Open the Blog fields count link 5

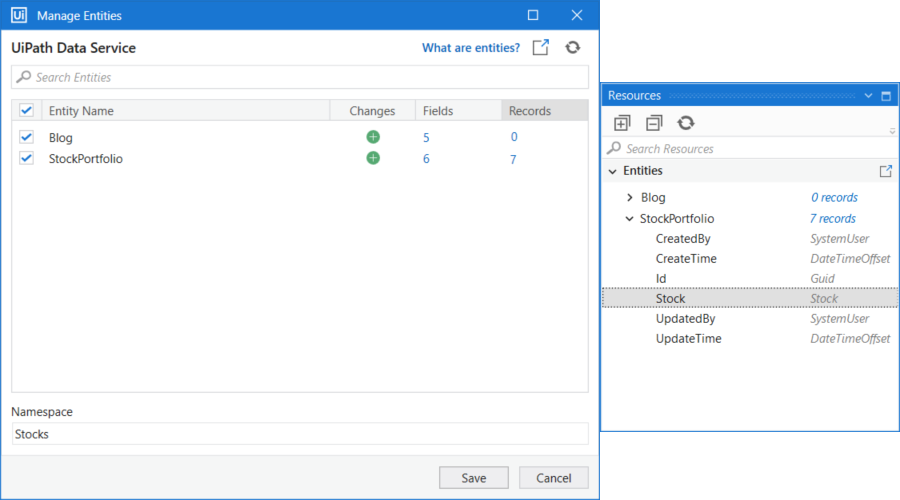(426, 138)
